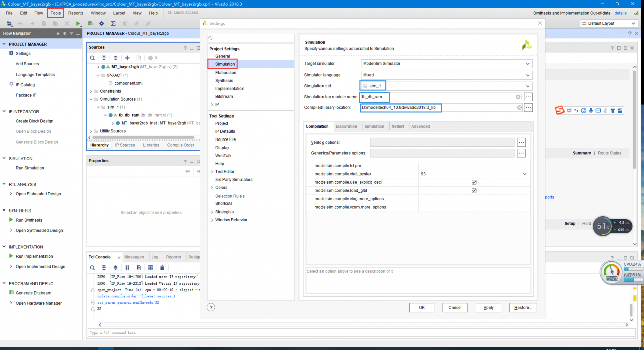Click OK in Settings dialog
644x350 pixels.
coord(422,308)
